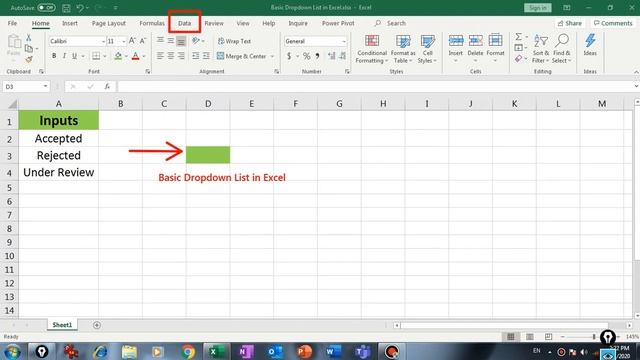Click the Insert cells icon

tap(456, 41)
